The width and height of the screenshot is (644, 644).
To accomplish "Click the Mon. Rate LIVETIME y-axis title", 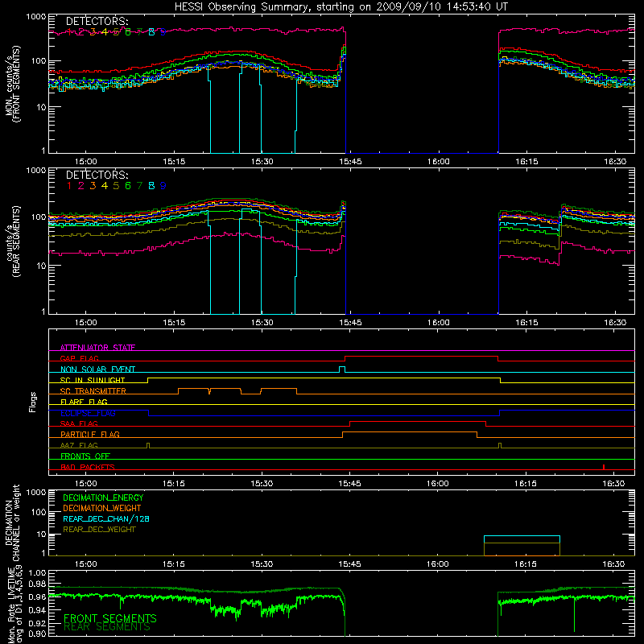I will (15, 605).
